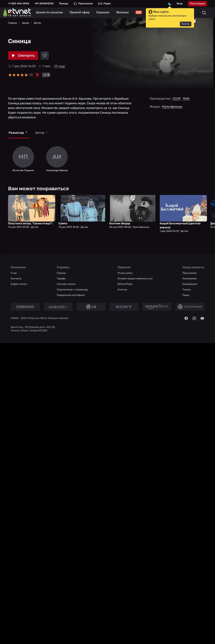Toggle the moon dark theme icon
Image resolution: width=215 pixels, height=644 pixels.
click(170, 4)
